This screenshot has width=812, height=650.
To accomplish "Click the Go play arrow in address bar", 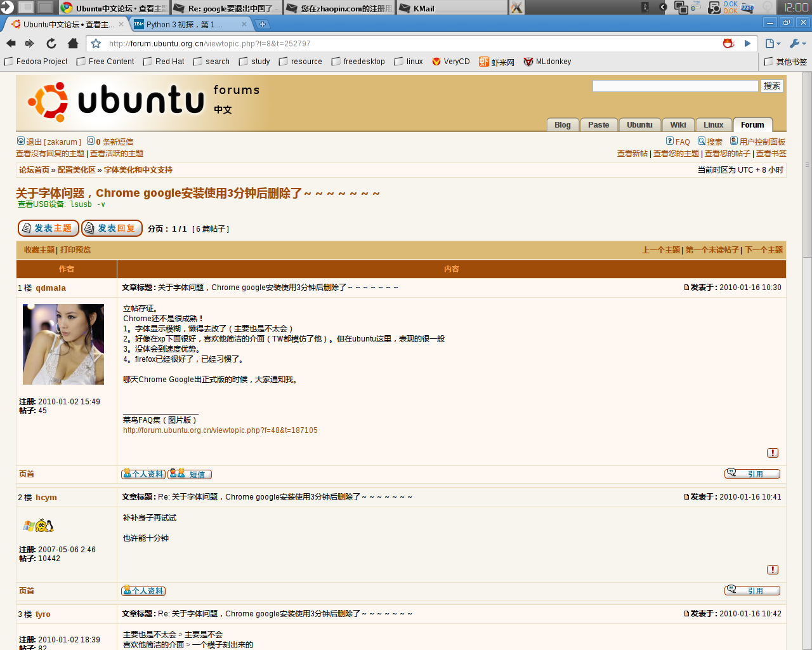I will [747, 43].
